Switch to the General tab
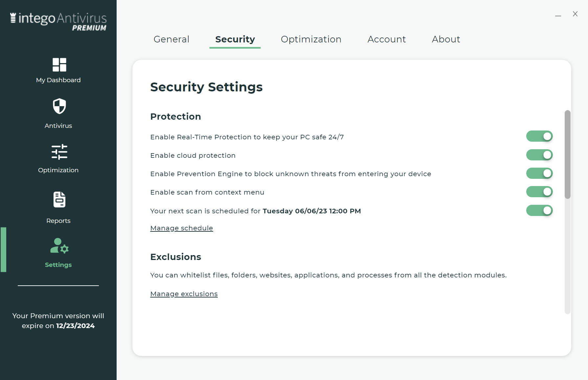Image resolution: width=588 pixels, height=380 pixels. click(x=171, y=39)
